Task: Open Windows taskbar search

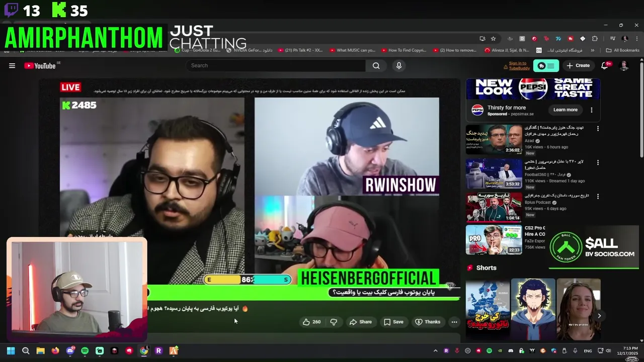Action: (x=26, y=350)
